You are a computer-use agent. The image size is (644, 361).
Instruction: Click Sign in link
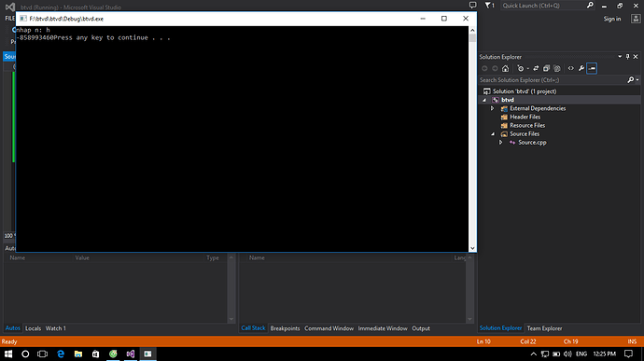[x=612, y=19]
